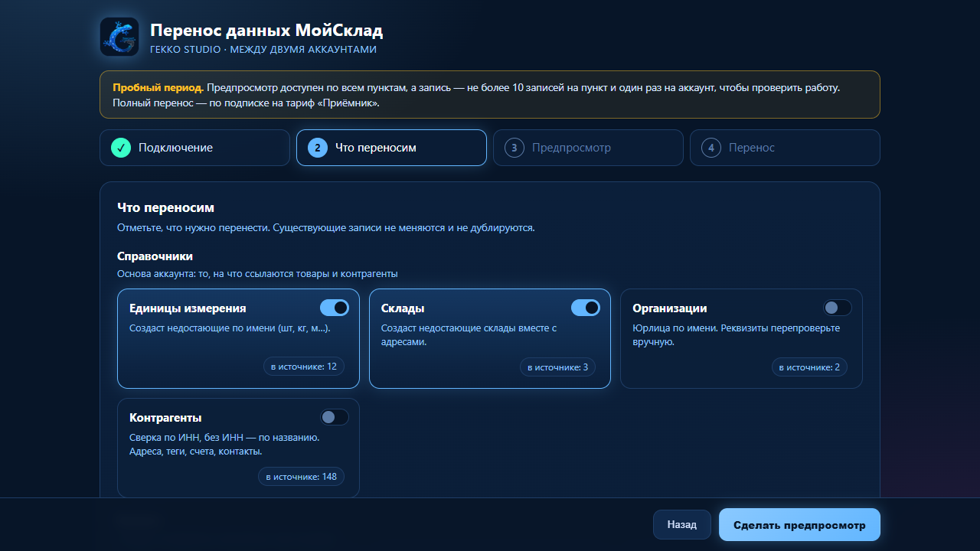Click the Gekko Studio gecko logo
The image size is (980, 551).
pyautogui.click(x=119, y=37)
